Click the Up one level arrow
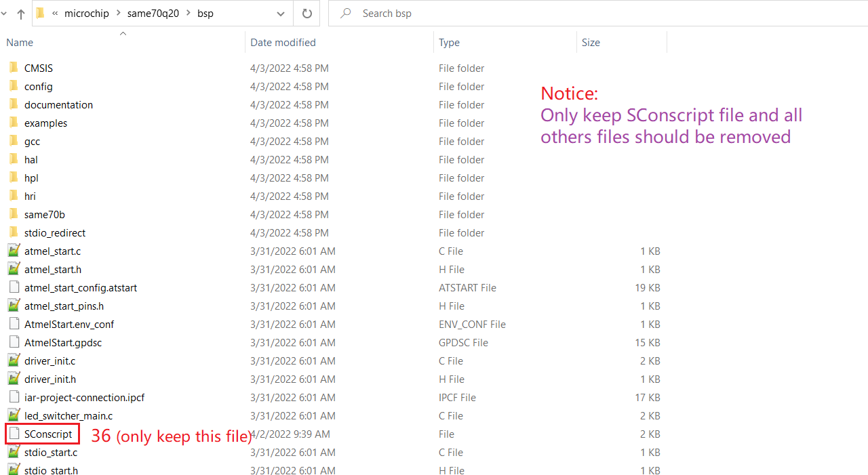Image resolution: width=868 pixels, height=475 pixels. tap(21, 14)
